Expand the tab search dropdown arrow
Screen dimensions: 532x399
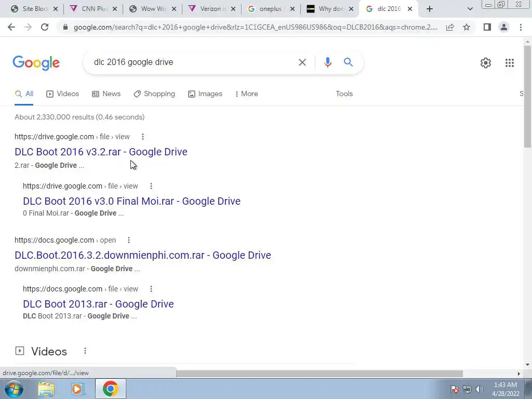470,9
